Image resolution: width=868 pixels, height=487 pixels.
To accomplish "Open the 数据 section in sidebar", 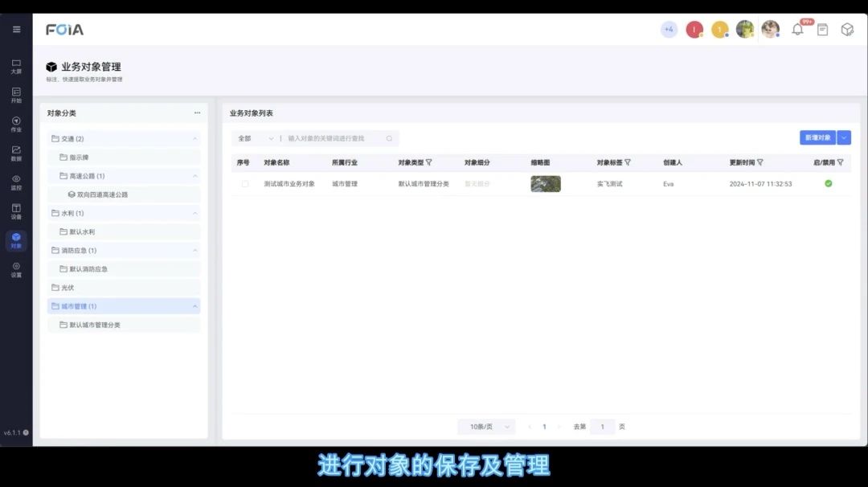I will 16,153.
